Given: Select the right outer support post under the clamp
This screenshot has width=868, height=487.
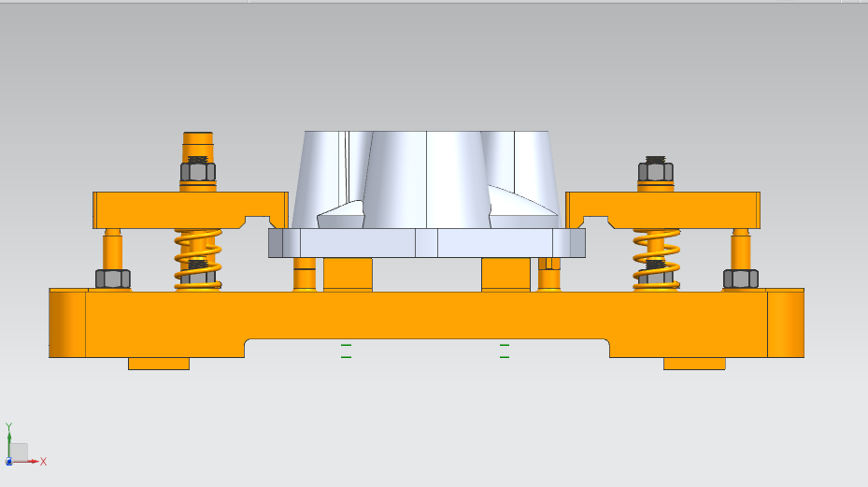Looking at the screenshot, I should click(x=741, y=250).
